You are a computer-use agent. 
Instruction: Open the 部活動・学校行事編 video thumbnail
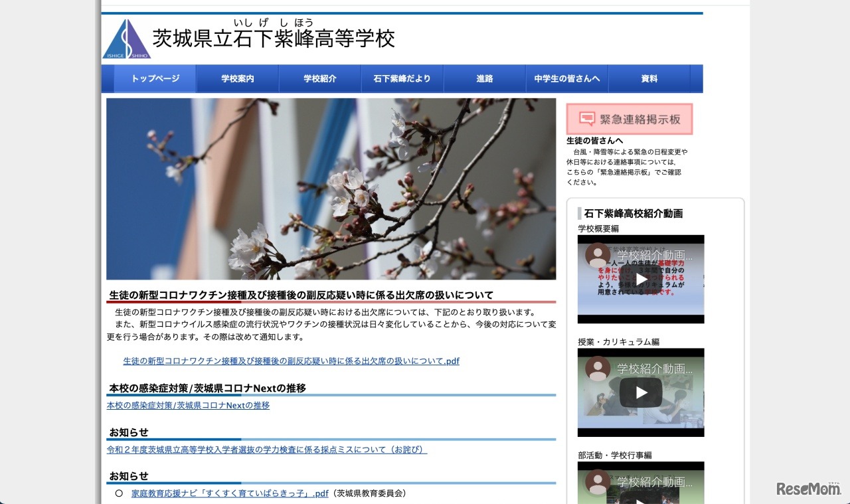(641, 483)
